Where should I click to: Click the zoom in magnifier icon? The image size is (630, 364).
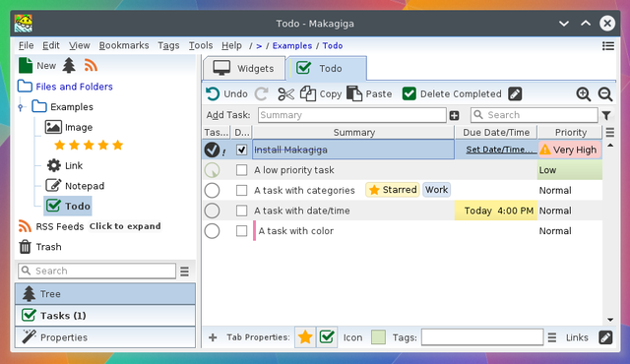click(x=583, y=94)
